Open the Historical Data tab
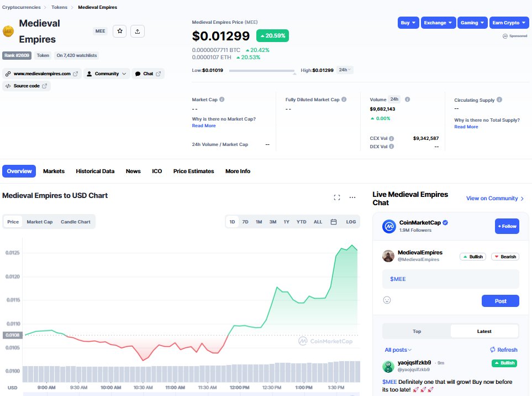The height and width of the screenshot is (396, 532). tap(95, 171)
